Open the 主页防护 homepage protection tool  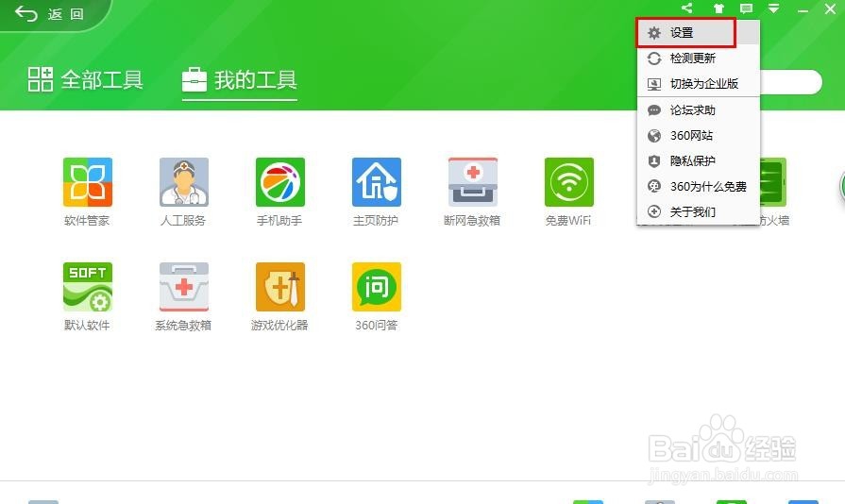377,182
